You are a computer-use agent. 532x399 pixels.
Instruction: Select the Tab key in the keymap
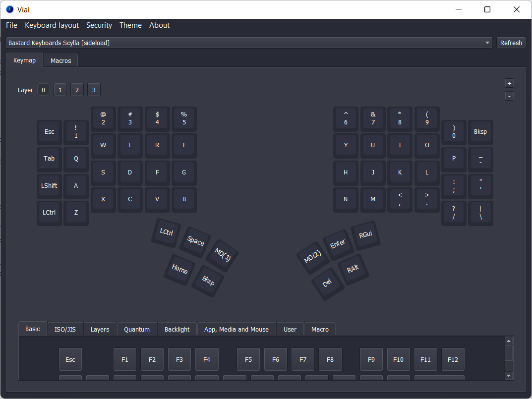click(x=49, y=159)
